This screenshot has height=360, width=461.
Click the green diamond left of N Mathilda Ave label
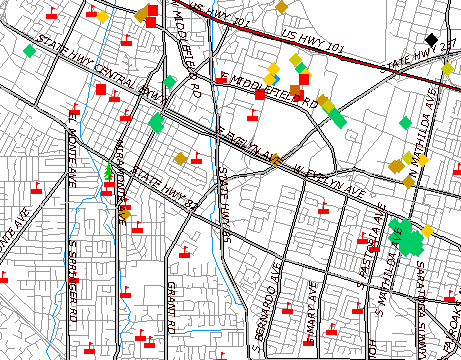coord(405,123)
